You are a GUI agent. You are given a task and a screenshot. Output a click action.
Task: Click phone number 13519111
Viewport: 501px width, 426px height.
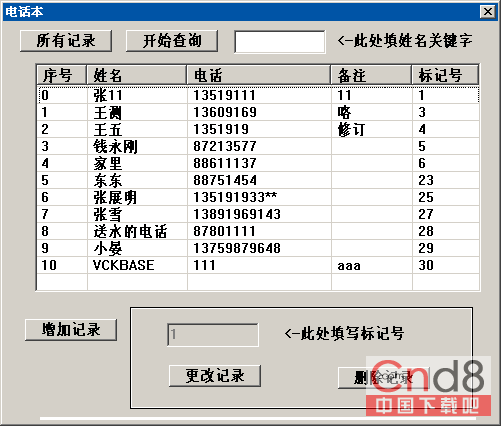[x=224, y=95]
